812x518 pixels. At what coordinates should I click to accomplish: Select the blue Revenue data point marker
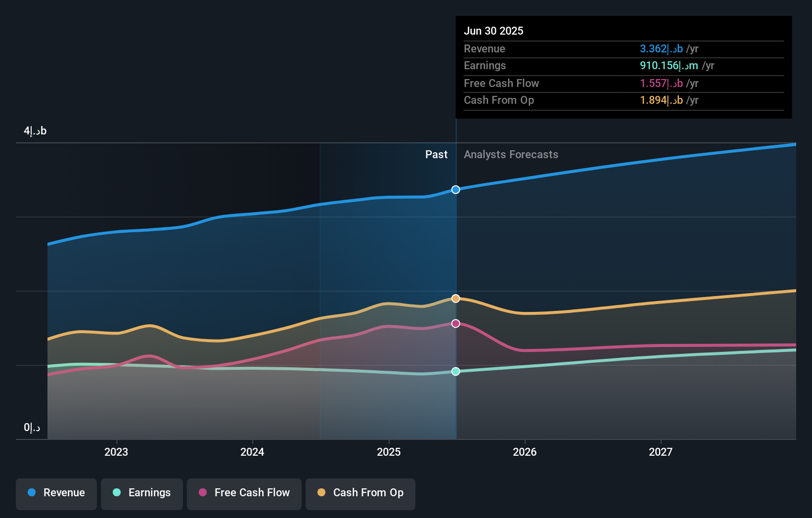(x=455, y=189)
